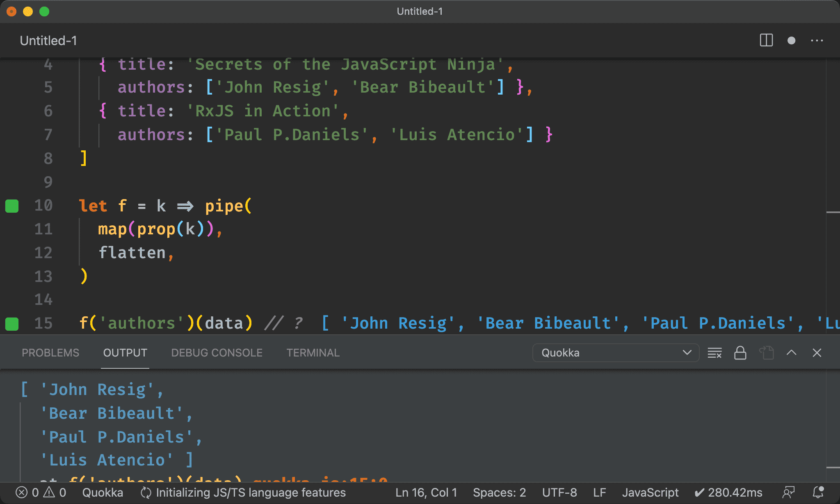Click the inline Quokka result on line 15
This screenshot has height=504, width=840.
click(580, 324)
